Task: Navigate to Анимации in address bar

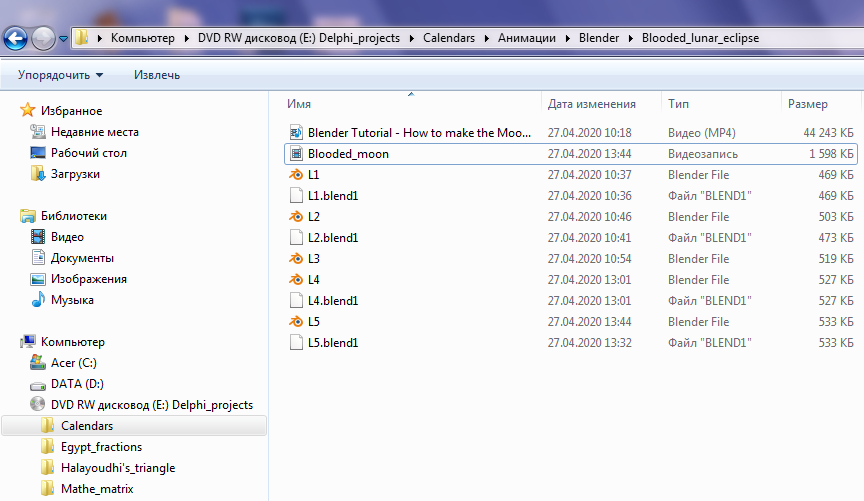Action: [527, 38]
